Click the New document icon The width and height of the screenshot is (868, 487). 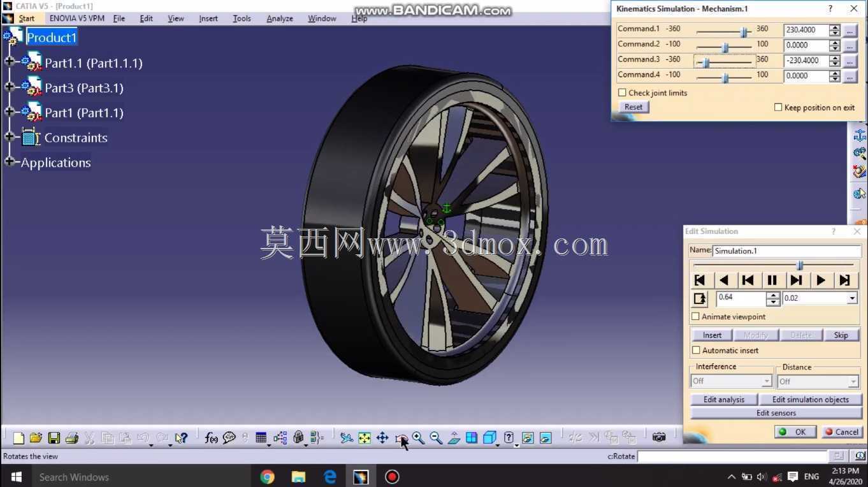click(x=18, y=438)
